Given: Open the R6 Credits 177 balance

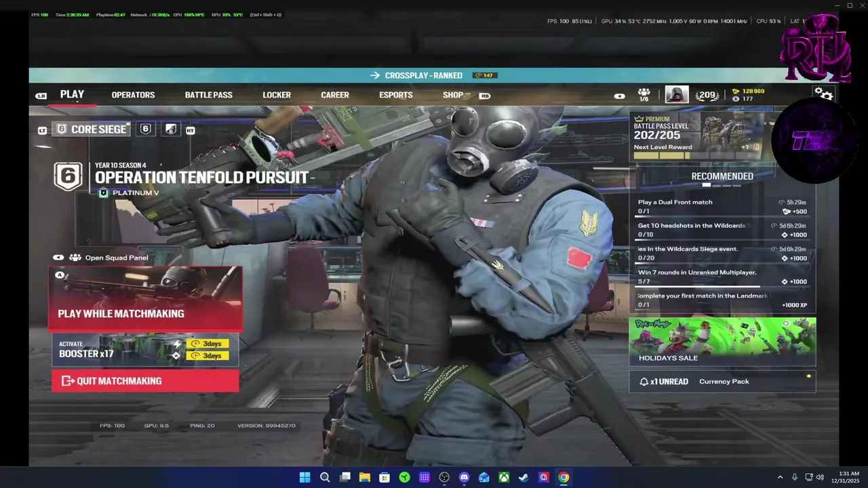Looking at the screenshot, I should point(743,99).
